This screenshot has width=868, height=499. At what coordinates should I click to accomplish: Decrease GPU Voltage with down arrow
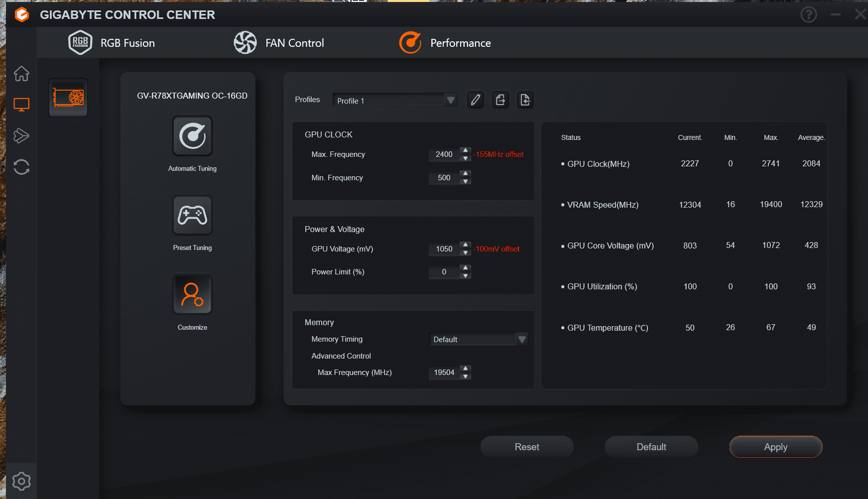[x=465, y=253]
